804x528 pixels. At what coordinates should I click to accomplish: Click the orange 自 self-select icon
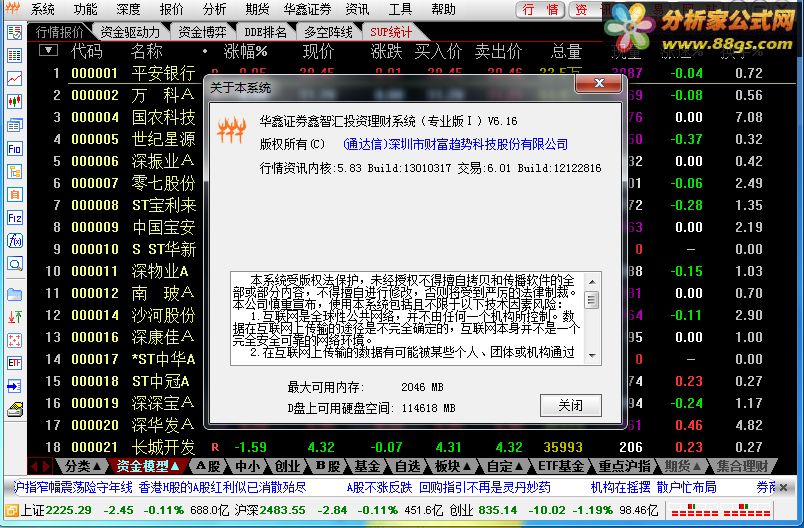(14, 195)
